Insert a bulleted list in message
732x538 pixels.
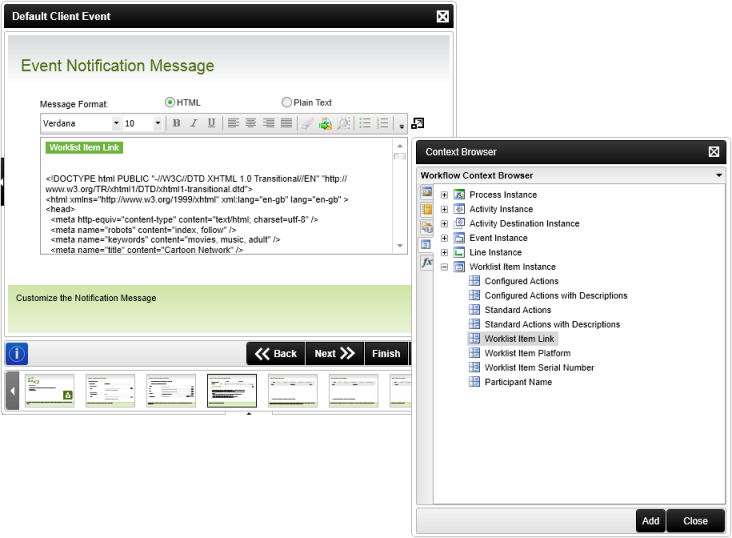365,123
